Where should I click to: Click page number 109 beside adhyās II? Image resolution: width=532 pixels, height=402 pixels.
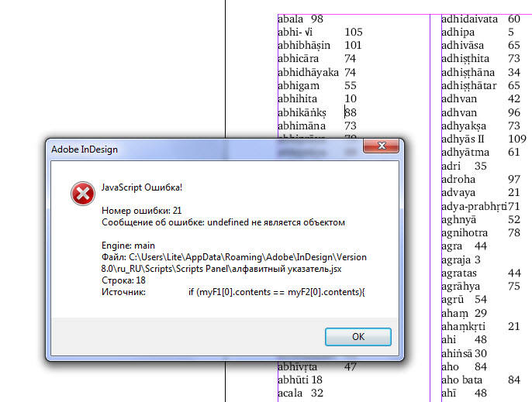516,139
